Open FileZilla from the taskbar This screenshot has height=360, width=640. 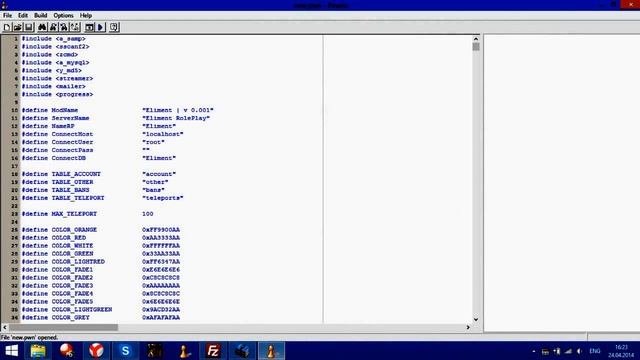click(213, 351)
